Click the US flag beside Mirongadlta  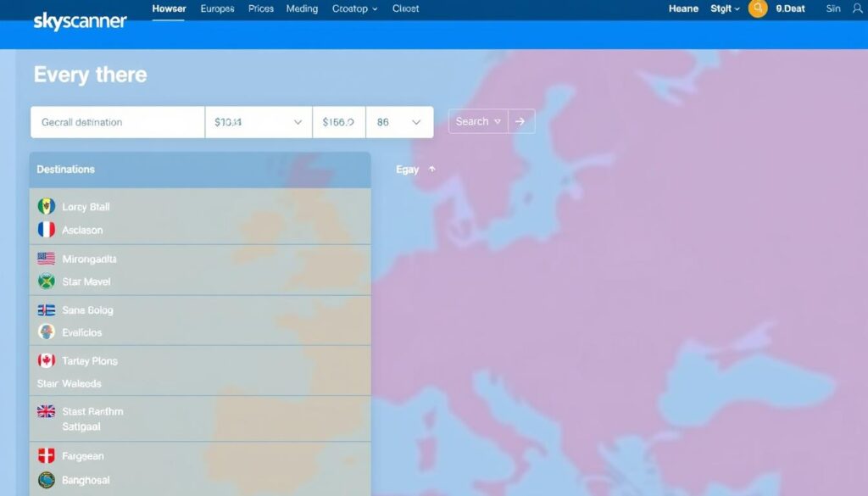tap(47, 258)
